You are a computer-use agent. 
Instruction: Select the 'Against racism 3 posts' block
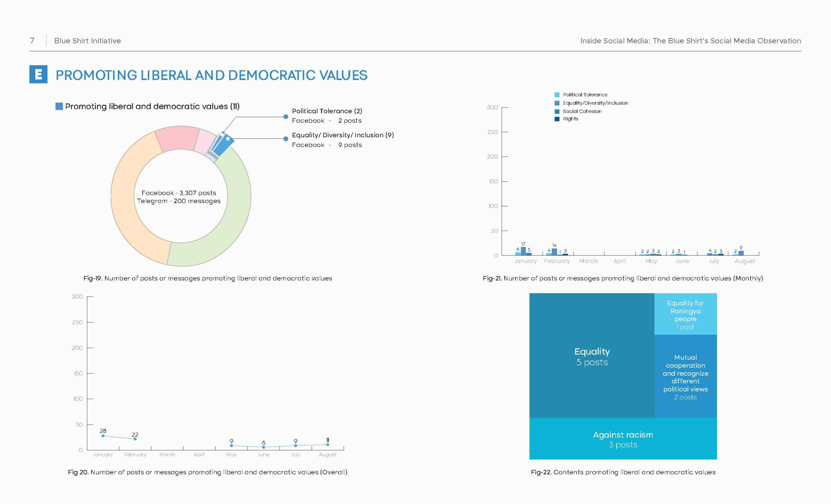(623, 438)
